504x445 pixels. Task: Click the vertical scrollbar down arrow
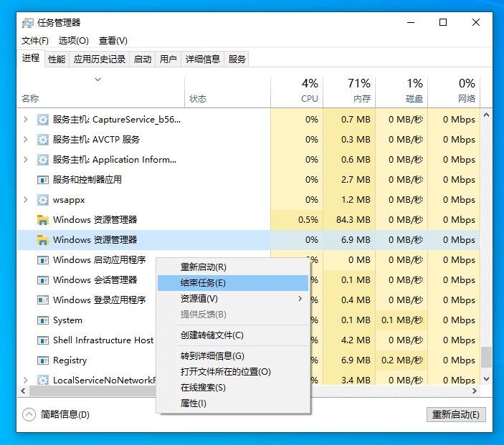pos(487,378)
